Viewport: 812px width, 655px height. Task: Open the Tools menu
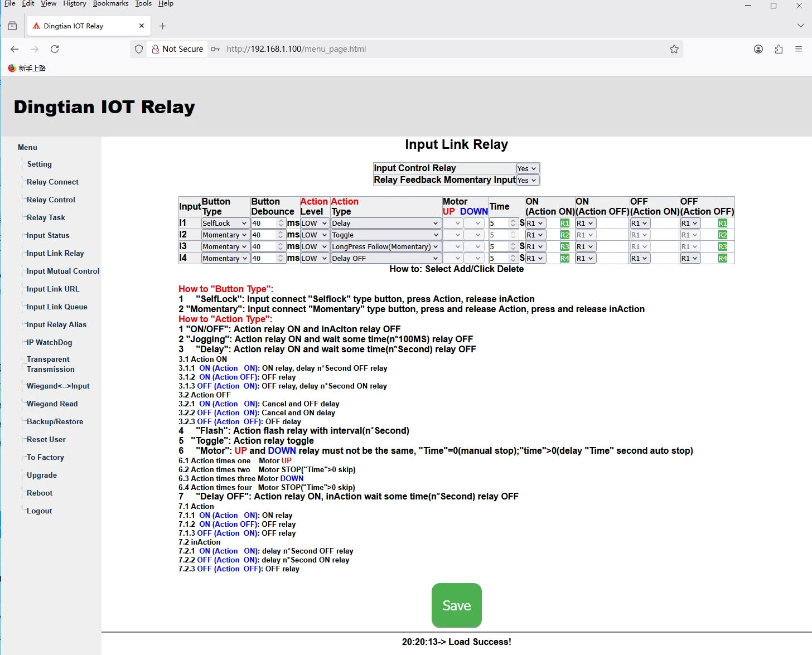[143, 3]
